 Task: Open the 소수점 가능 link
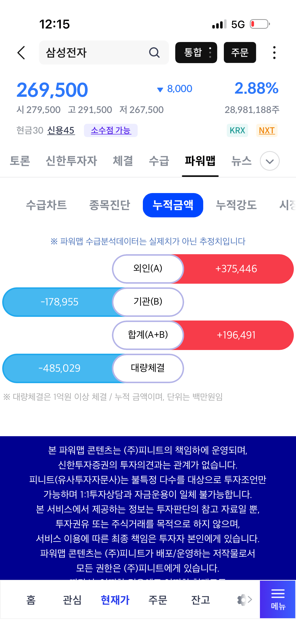coord(111,130)
